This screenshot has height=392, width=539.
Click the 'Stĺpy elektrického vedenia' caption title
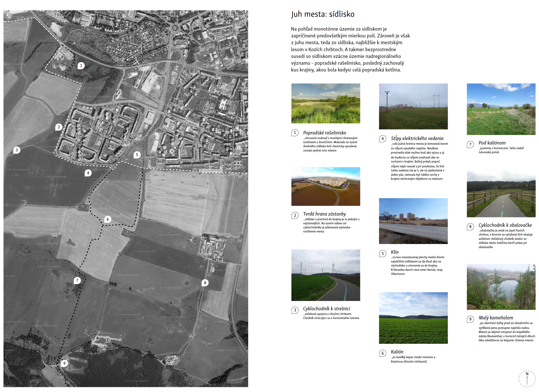click(417, 138)
